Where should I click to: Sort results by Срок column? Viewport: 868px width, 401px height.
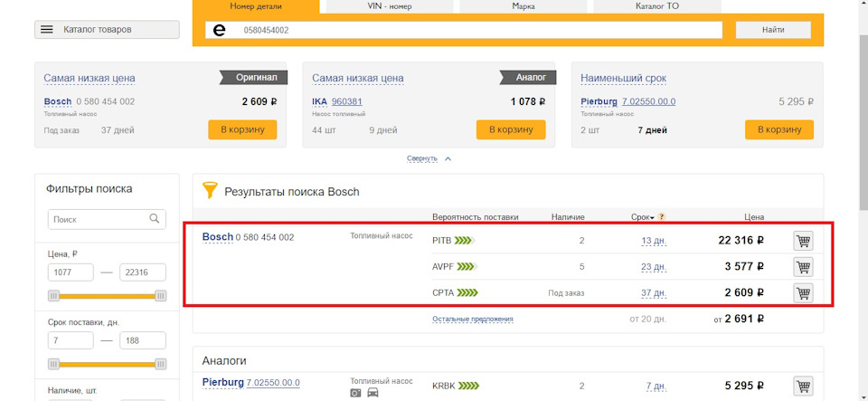pyautogui.click(x=642, y=217)
